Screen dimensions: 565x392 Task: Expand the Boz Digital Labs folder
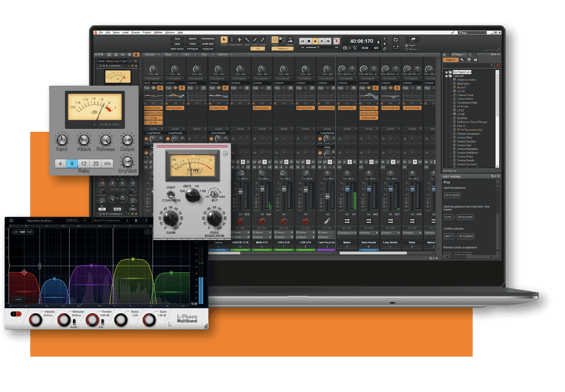(446, 72)
